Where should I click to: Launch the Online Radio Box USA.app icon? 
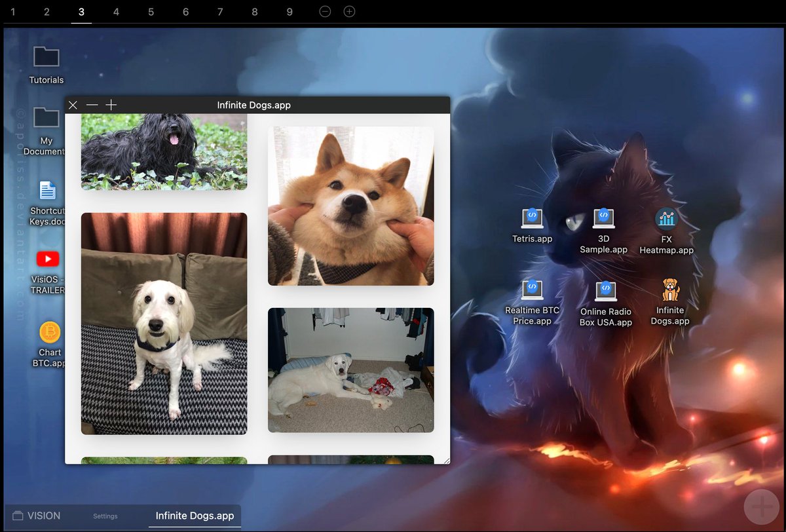(x=606, y=292)
